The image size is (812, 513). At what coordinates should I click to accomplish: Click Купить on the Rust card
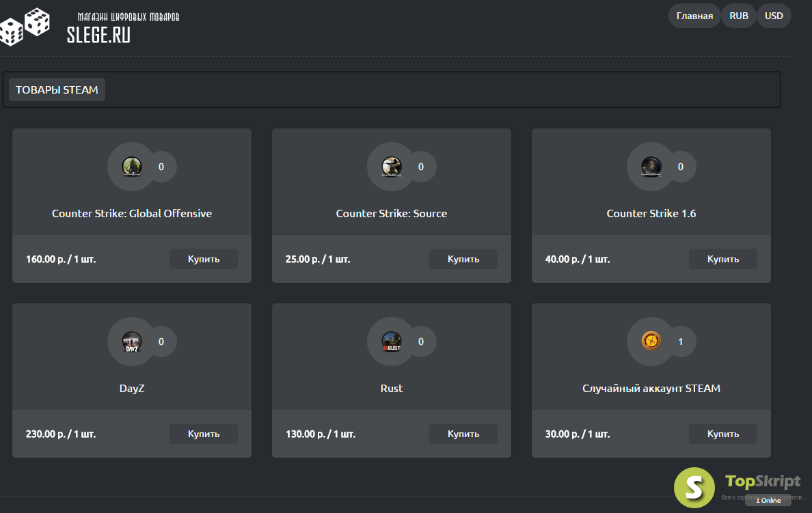463,434
